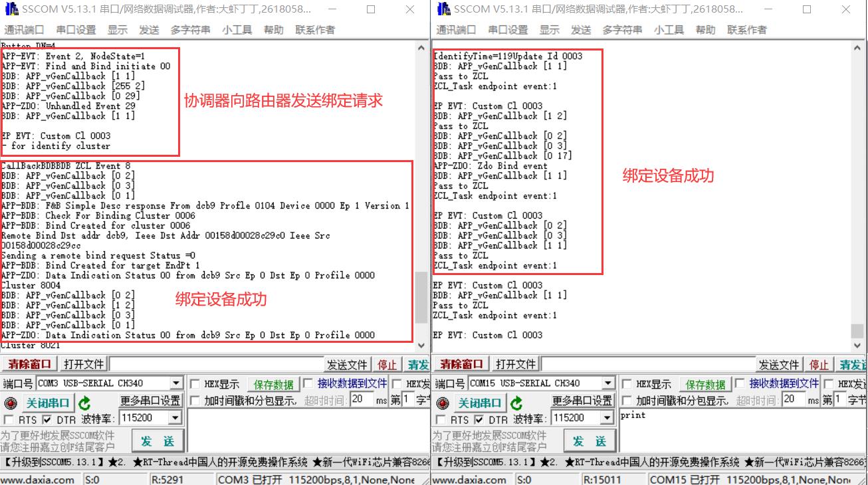Viewport: 868px width, 485px height.
Task: Minimize the right SSCOM window
Action: click(x=768, y=9)
